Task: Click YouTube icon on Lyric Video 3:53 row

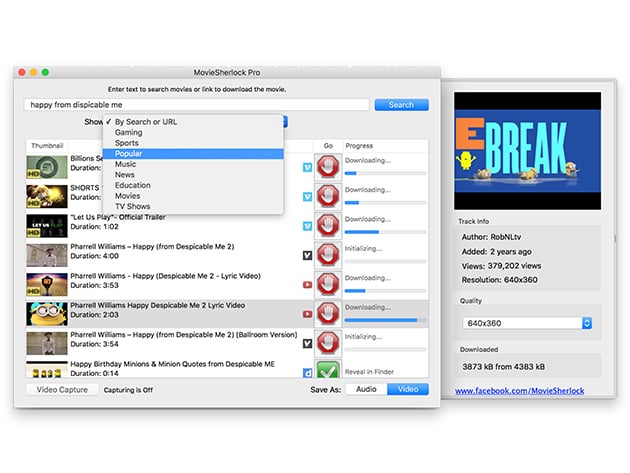Action: click(307, 285)
